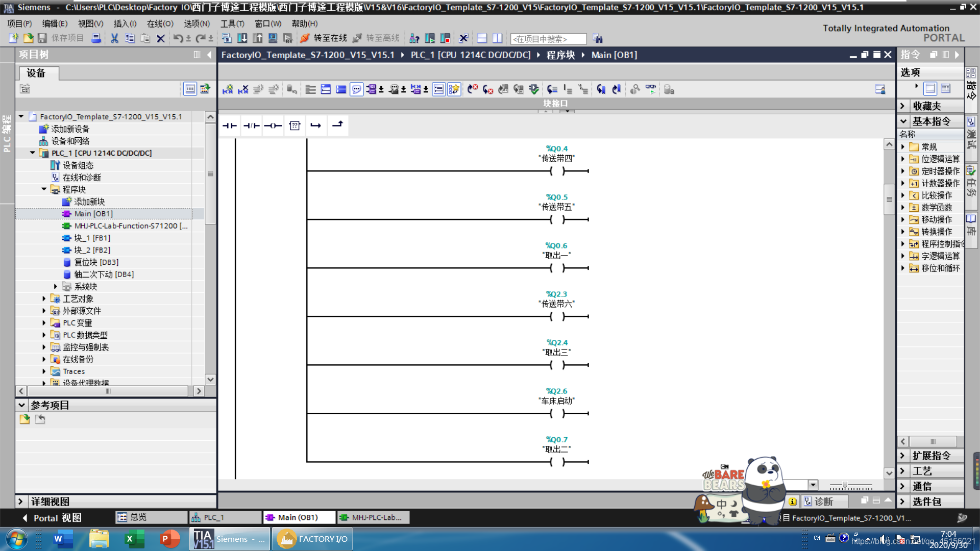Toggle split editor space vertically

tap(498, 38)
